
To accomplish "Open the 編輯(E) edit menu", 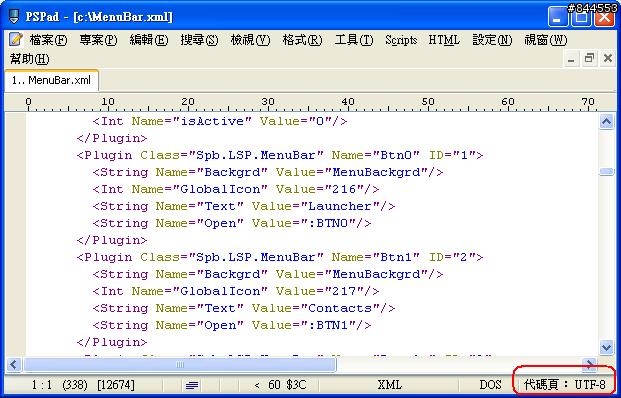I will 149,40.
